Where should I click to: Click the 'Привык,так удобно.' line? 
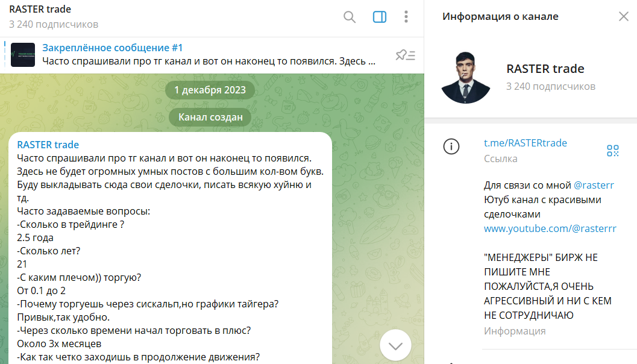click(63, 317)
